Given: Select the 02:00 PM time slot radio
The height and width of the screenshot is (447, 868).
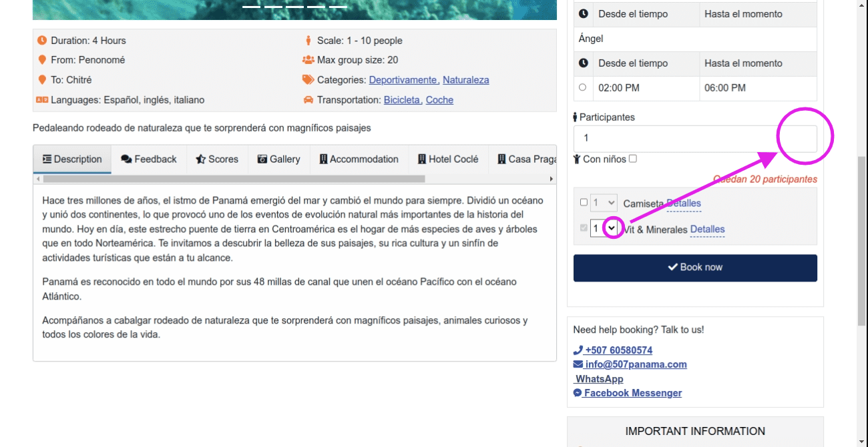Looking at the screenshot, I should pos(583,87).
